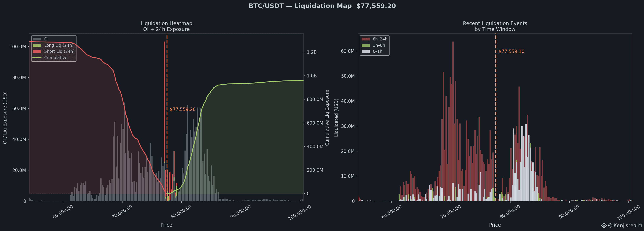Click the 400.0M tick on the cumulative axis
Screen dimensions: 644x231
(x=315, y=146)
